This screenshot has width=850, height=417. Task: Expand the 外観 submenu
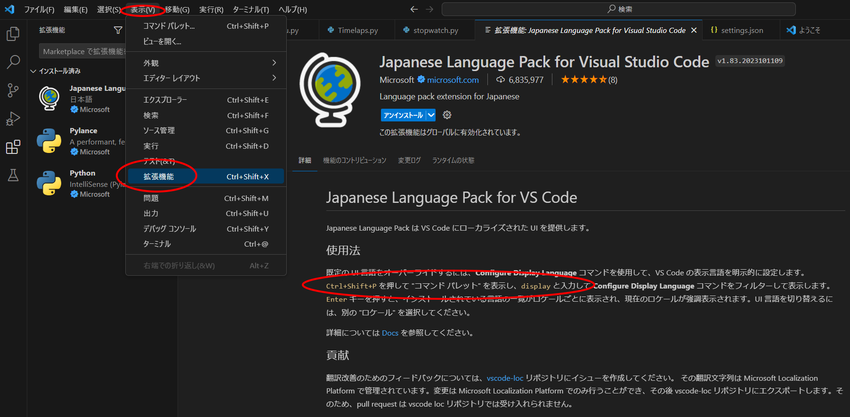206,63
